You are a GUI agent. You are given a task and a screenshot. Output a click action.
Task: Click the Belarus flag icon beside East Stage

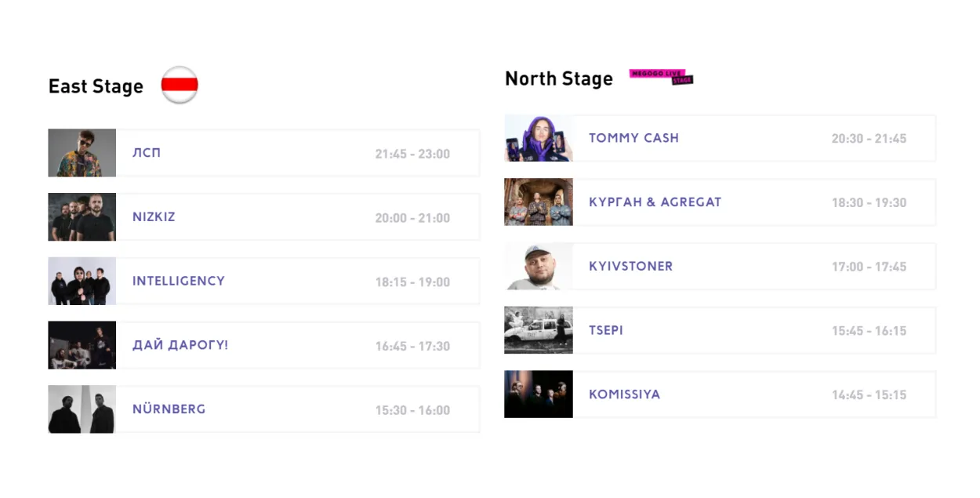(180, 85)
